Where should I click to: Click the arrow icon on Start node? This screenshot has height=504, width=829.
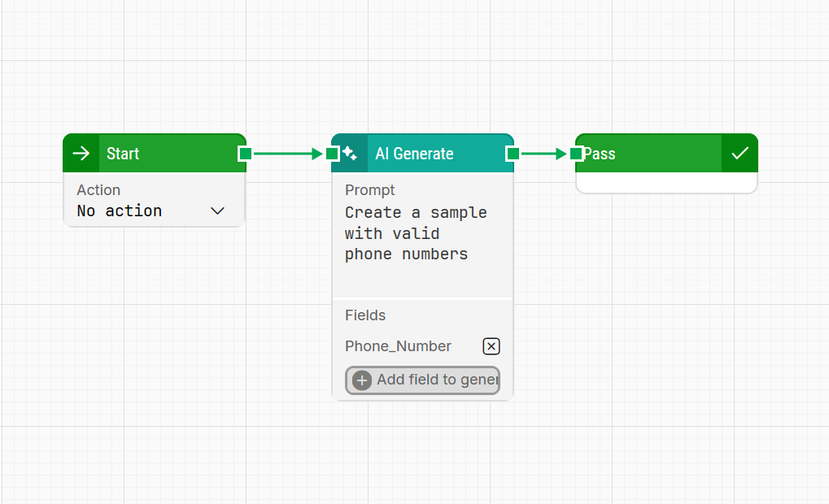pyautogui.click(x=81, y=154)
